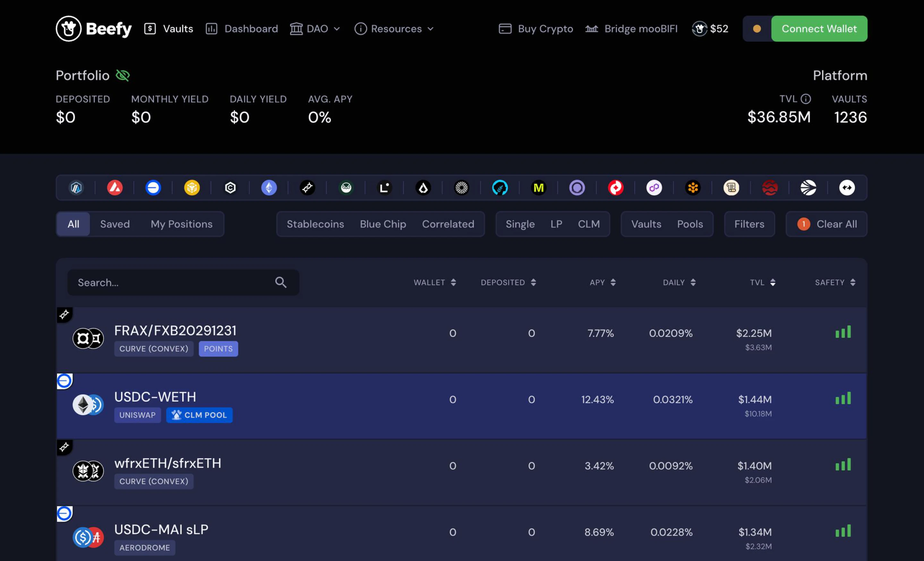Filter vaults by Avalanche chain icon
The image size is (924, 561).
point(115,188)
